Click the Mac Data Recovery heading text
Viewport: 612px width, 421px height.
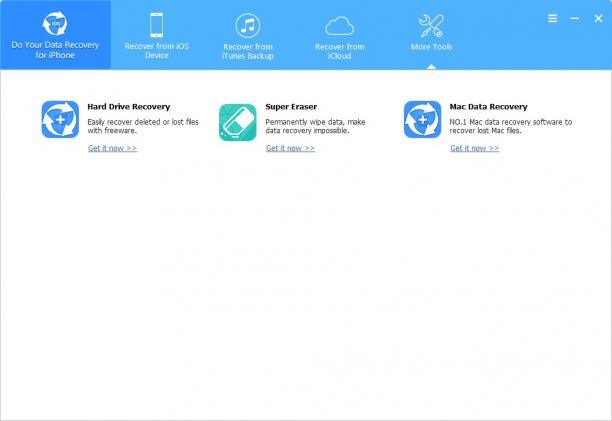click(x=488, y=107)
